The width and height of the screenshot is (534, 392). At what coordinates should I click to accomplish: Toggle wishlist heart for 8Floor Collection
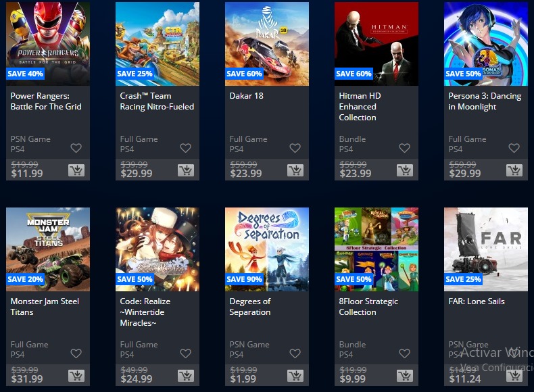point(405,353)
